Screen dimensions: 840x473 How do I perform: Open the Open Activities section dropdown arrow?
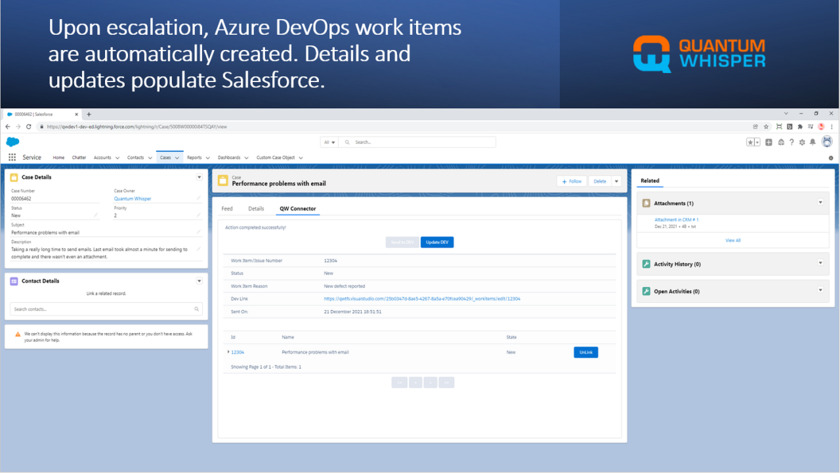pyautogui.click(x=820, y=290)
